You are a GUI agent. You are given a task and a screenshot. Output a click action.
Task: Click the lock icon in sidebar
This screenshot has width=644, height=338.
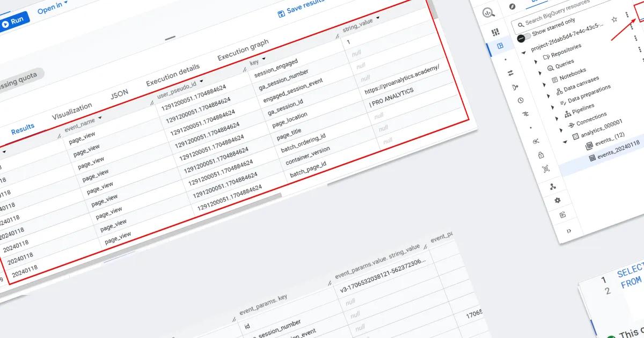pyautogui.click(x=541, y=155)
